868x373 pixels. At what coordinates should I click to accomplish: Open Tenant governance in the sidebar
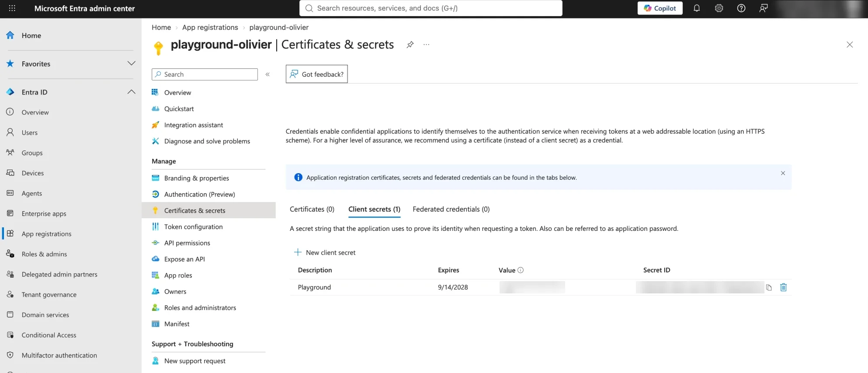point(49,295)
